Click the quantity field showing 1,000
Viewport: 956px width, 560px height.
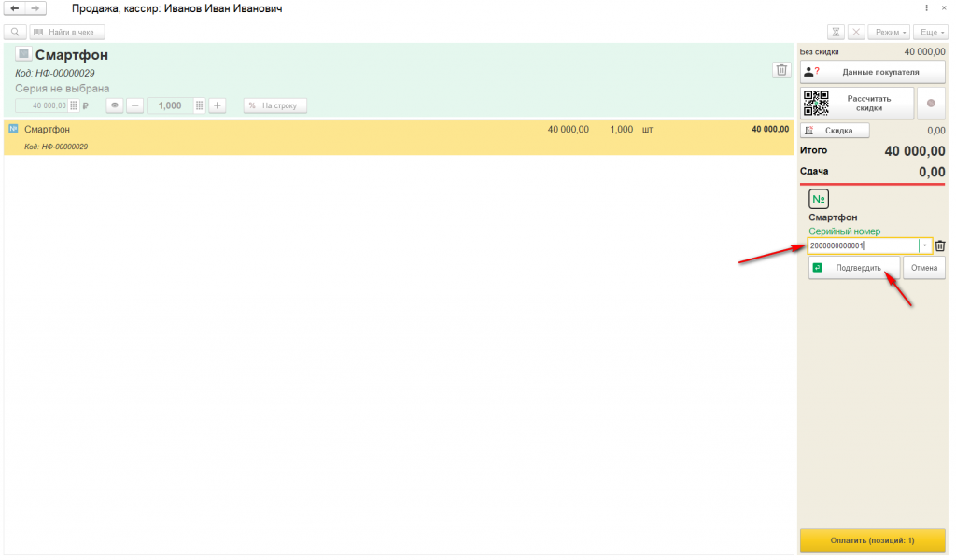[x=170, y=105]
